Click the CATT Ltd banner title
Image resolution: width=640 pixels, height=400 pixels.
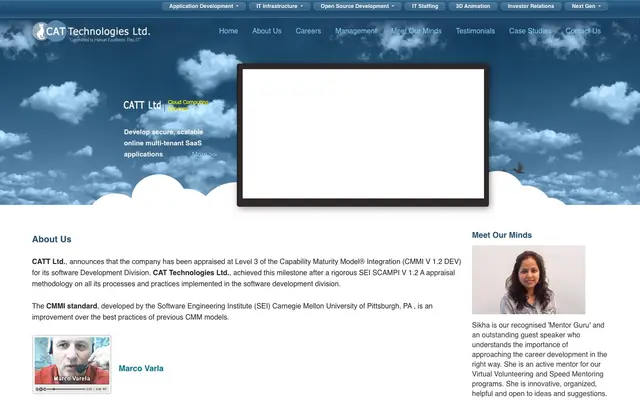[x=142, y=105]
